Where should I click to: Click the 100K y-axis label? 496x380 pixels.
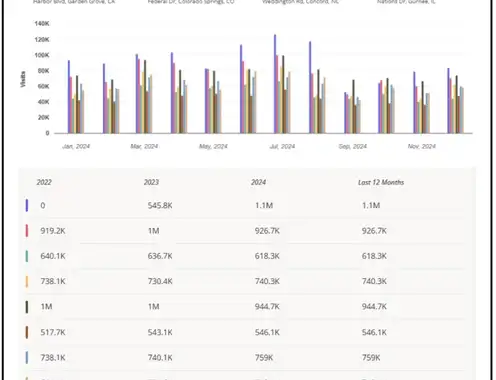click(42, 55)
